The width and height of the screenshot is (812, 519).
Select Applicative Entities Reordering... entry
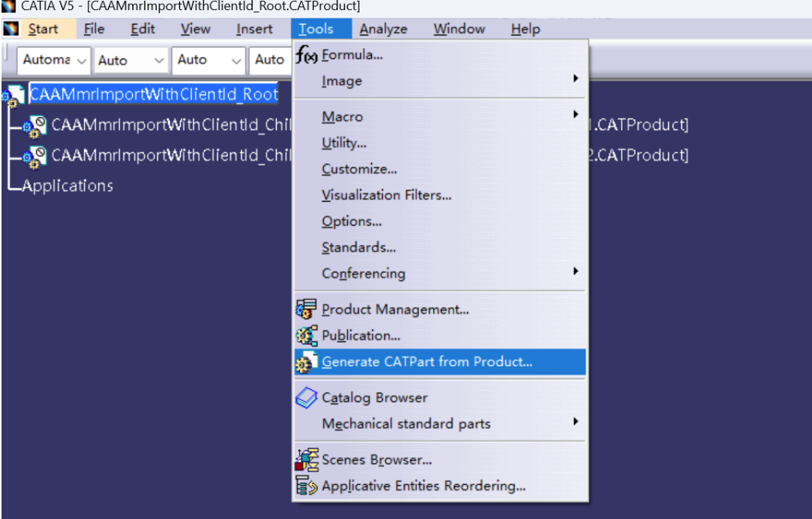click(x=440, y=486)
